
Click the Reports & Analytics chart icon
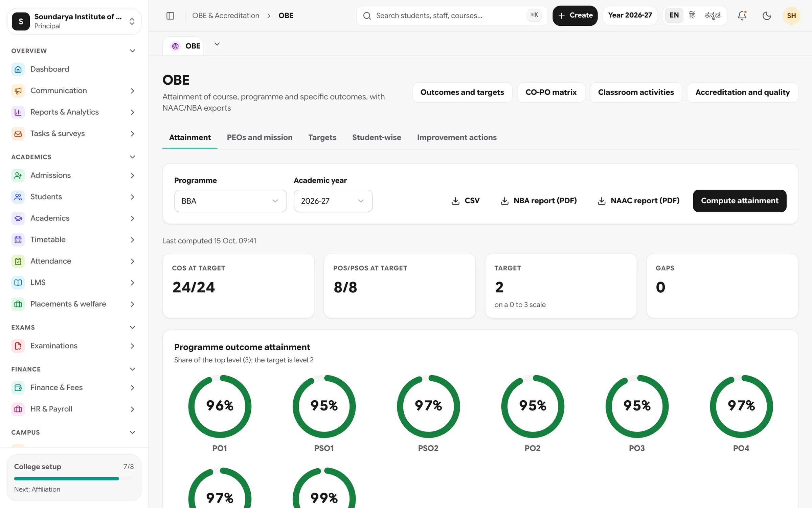[18, 112]
